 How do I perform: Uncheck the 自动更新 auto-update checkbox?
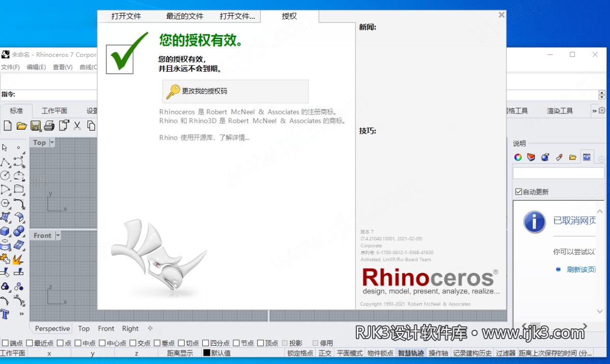coord(518,192)
